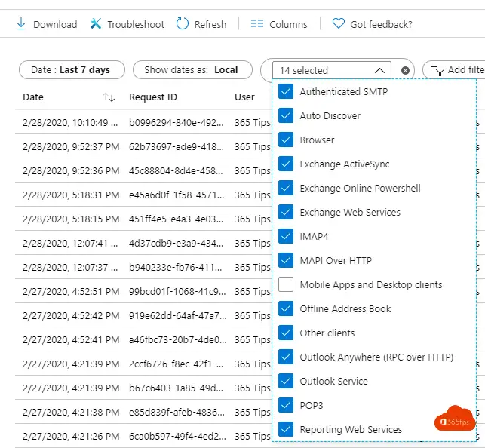Check Mobile Apps and Desktop clients checkbox
This screenshot has height=448, width=485.
286,284
